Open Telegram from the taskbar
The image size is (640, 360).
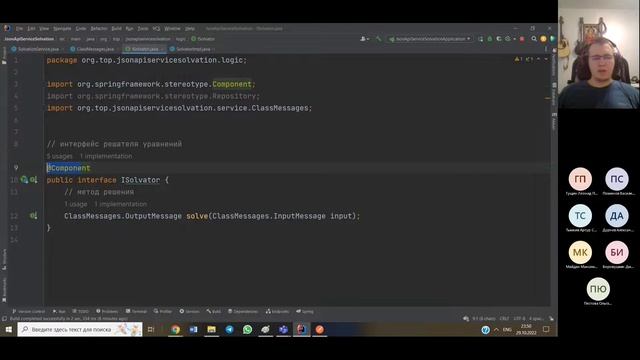(x=229, y=329)
